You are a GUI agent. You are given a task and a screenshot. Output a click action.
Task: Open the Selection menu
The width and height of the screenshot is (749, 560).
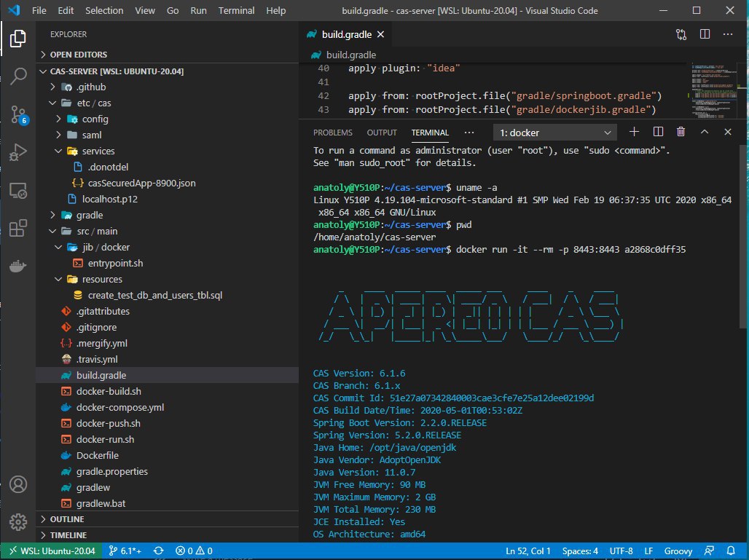click(104, 10)
